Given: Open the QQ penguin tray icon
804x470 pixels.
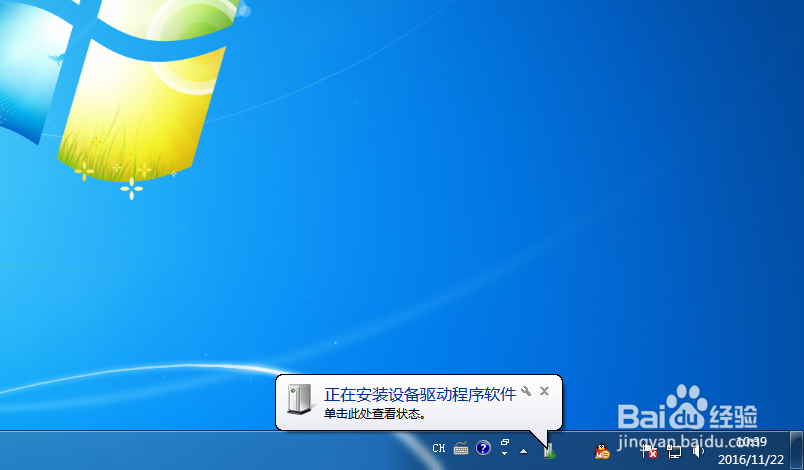Looking at the screenshot, I should click(x=602, y=451).
